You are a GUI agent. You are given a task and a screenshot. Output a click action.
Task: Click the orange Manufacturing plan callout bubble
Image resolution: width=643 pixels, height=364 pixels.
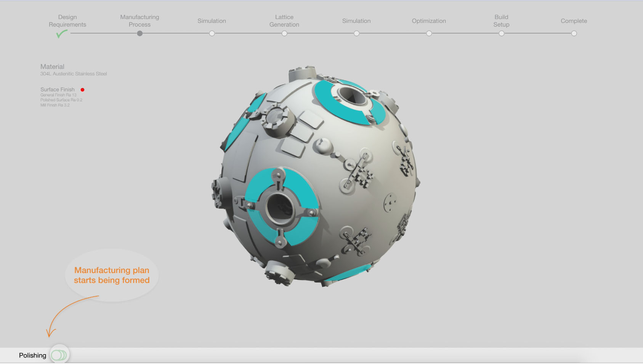pos(112,275)
